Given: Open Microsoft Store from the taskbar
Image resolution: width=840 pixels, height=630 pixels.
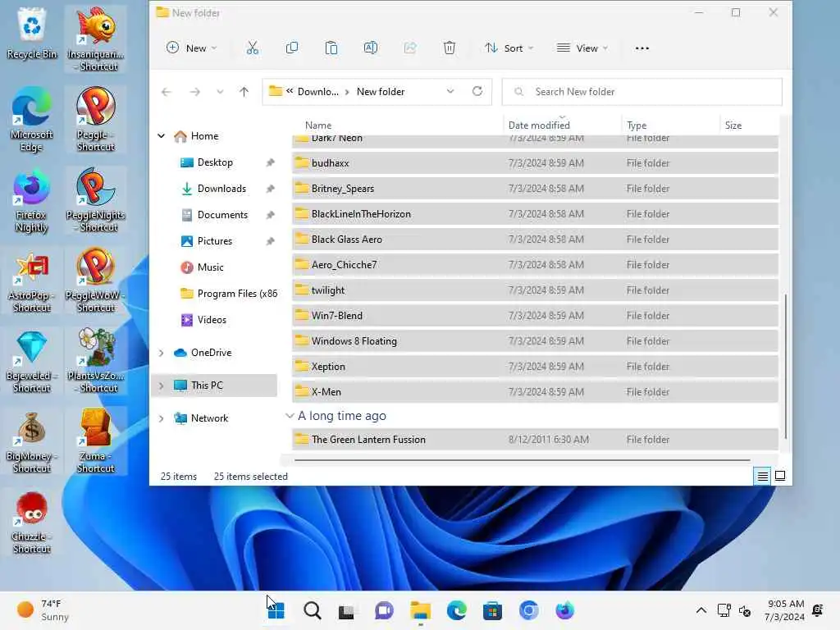Looking at the screenshot, I should [492, 610].
